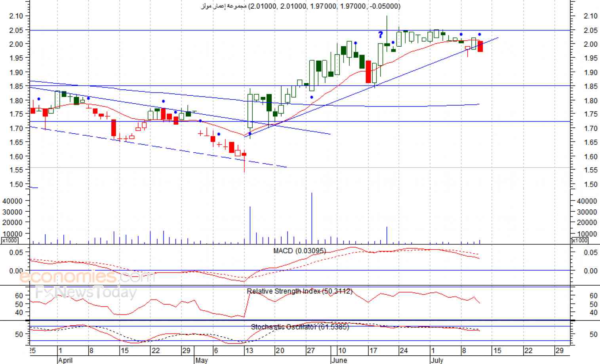
Task: Click 2.00 on the left price axis
Action: pyautogui.click(x=16, y=44)
